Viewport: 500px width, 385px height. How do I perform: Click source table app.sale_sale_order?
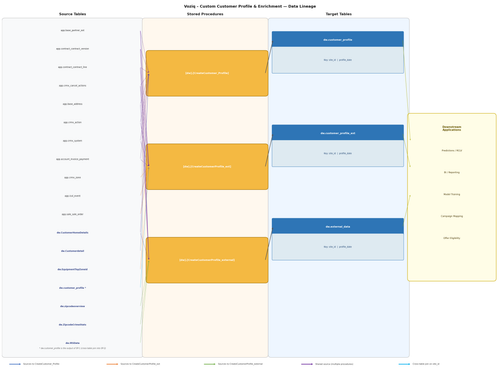pos(72,214)
